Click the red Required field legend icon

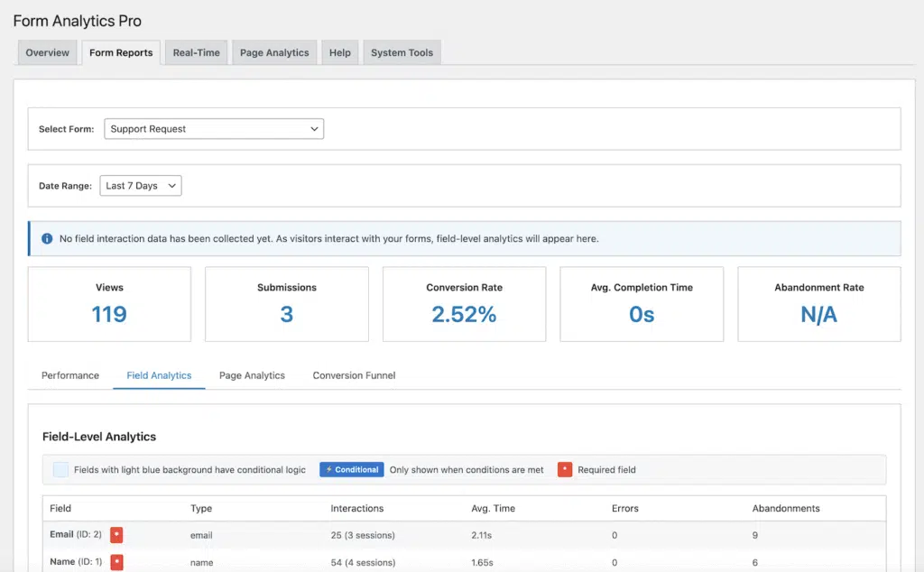pyautogui.click(x=565, y=469)
